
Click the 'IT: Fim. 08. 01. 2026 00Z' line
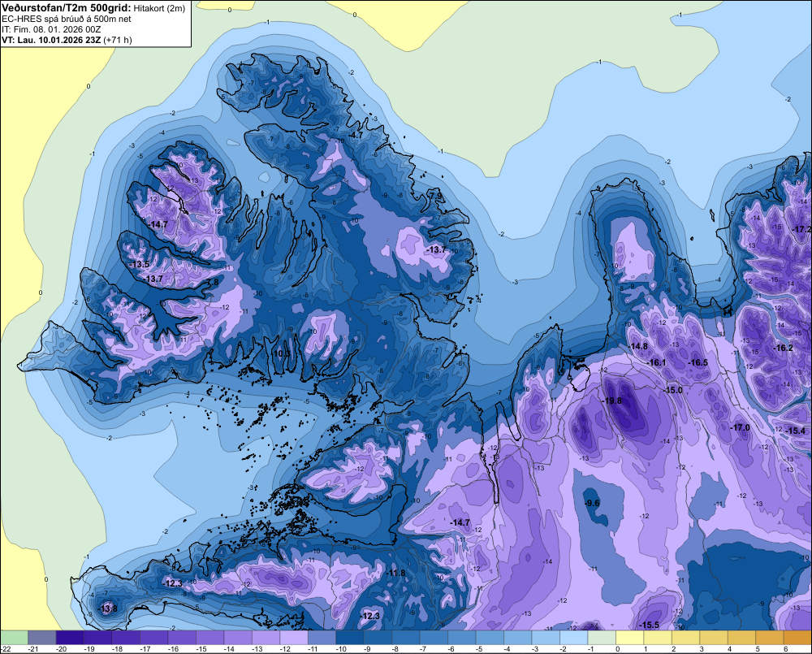click(51, 29)
